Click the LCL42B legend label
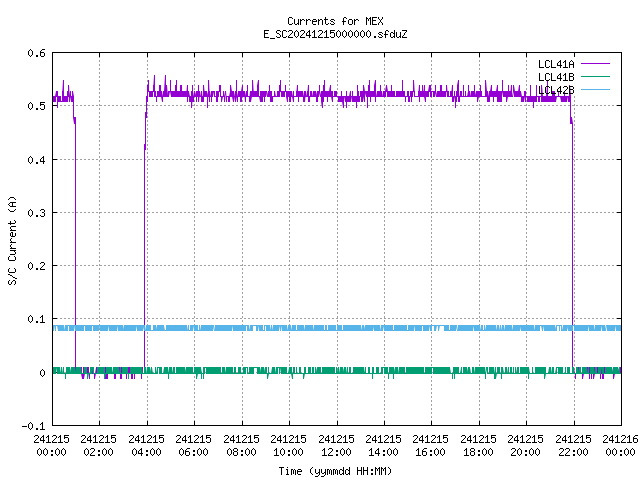Image resolution: width=640 pixels, height=480 pixels. 556,90
